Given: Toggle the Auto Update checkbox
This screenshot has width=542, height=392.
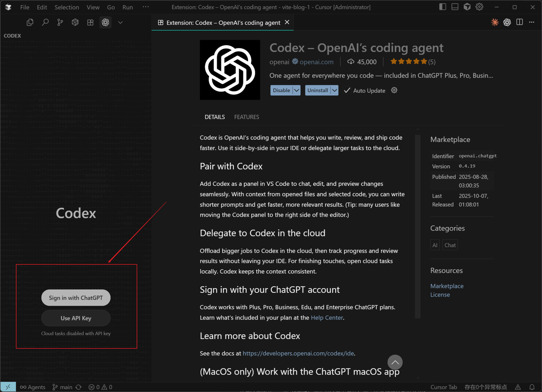Looking at the screenshot, I should tap(347, 90).
